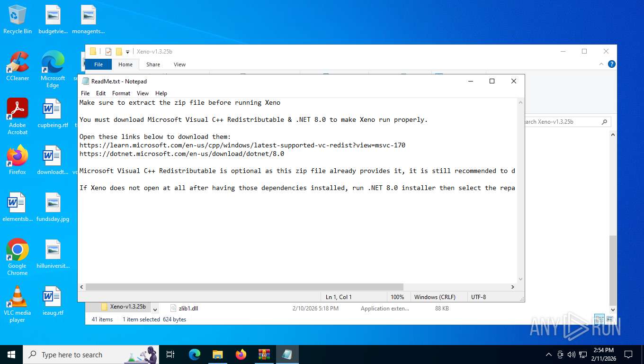This screenshot has width=644, height=364.
Task: Open the Recycle Bin desktop icon
Action: tap(18, 19)
